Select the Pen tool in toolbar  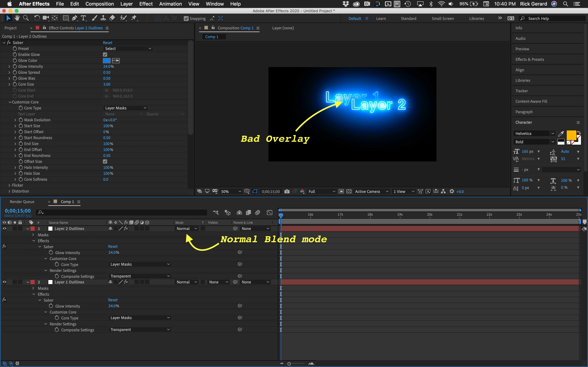point(75,18)
